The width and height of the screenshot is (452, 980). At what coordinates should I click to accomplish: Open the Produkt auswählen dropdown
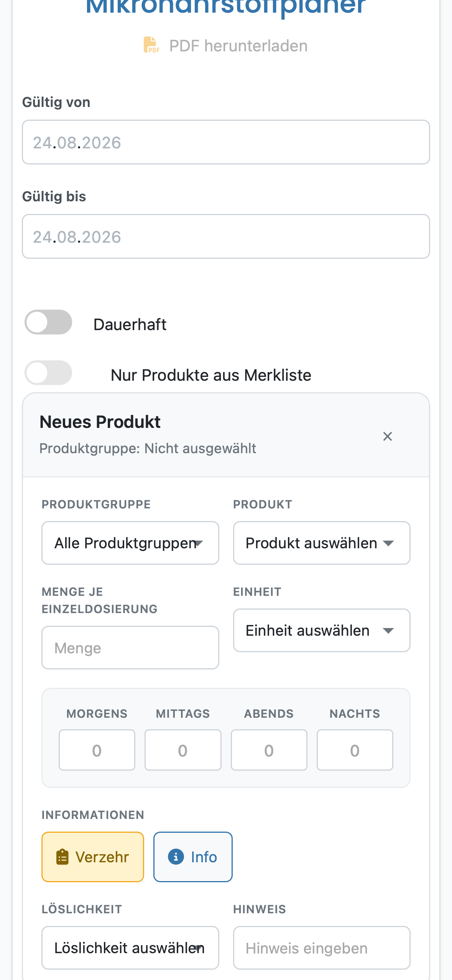(322, 543)
